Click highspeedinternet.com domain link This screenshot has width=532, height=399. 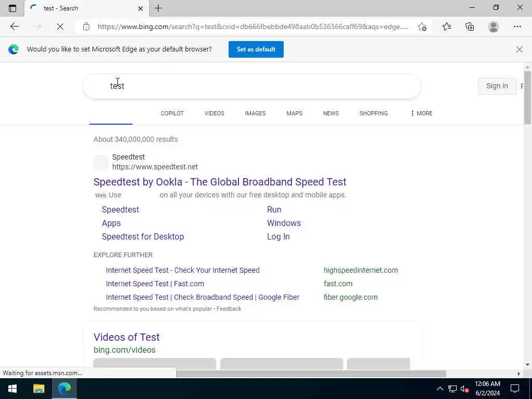coord(361,270)
